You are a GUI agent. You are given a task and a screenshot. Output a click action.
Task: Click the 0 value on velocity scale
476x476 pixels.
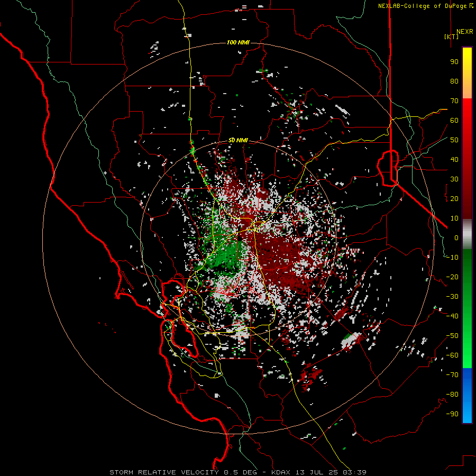[456, 238]
